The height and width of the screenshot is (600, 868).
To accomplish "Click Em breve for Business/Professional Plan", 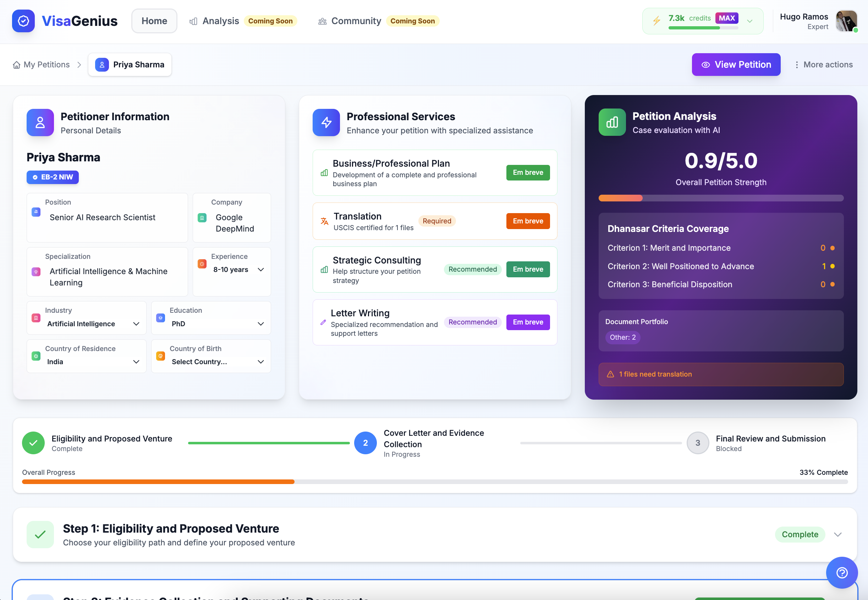I will click(x=528, y=173).
